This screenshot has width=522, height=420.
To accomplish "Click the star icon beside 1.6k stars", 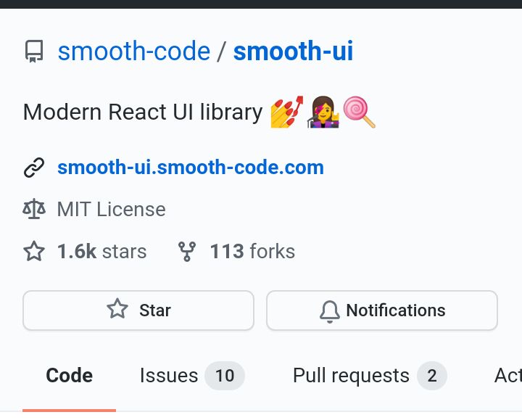I will pyautogui.click(x=34, y=251).
